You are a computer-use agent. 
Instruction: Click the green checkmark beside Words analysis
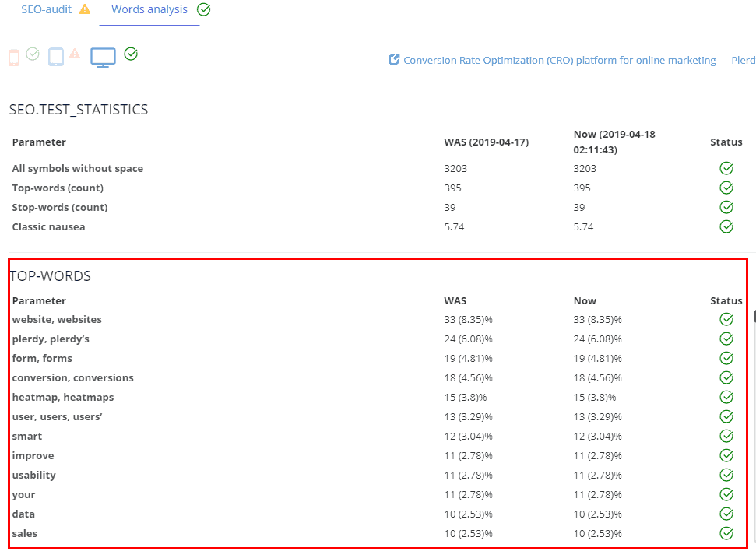[x=204, y=9]
